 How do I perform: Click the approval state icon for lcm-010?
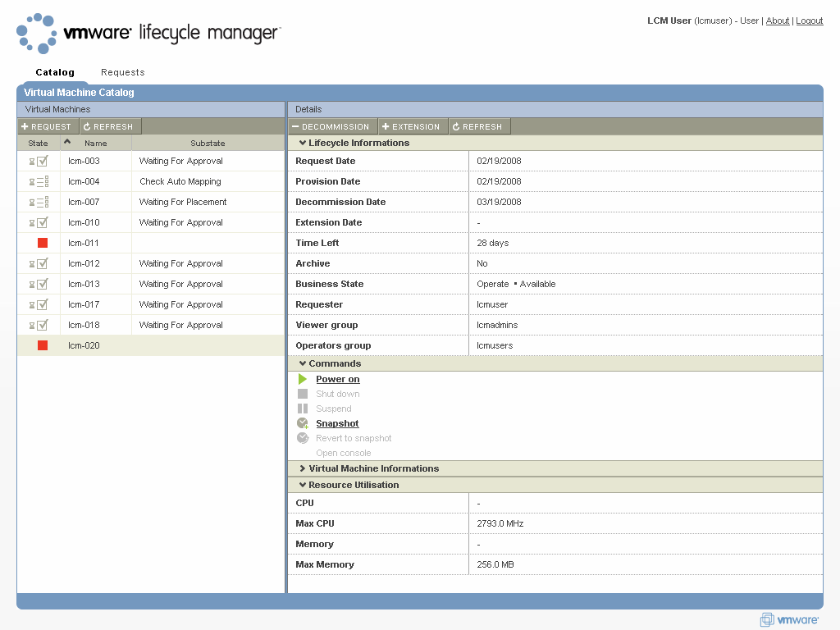coord(39,222)
